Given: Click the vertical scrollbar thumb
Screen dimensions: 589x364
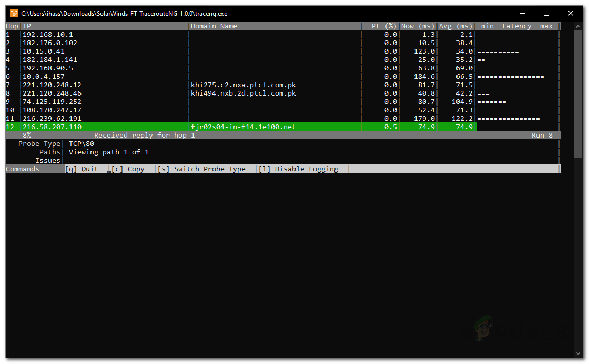Looking at the screenshot, I should pyautogui.click(x=578, y=94).
